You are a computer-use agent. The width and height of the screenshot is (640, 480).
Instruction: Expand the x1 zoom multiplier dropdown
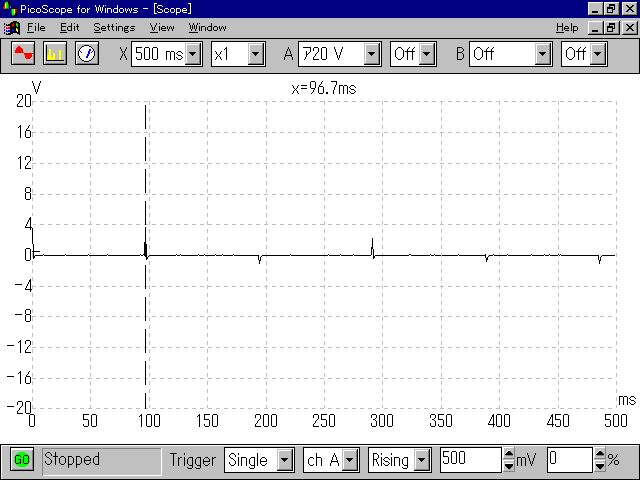(256, 54)
